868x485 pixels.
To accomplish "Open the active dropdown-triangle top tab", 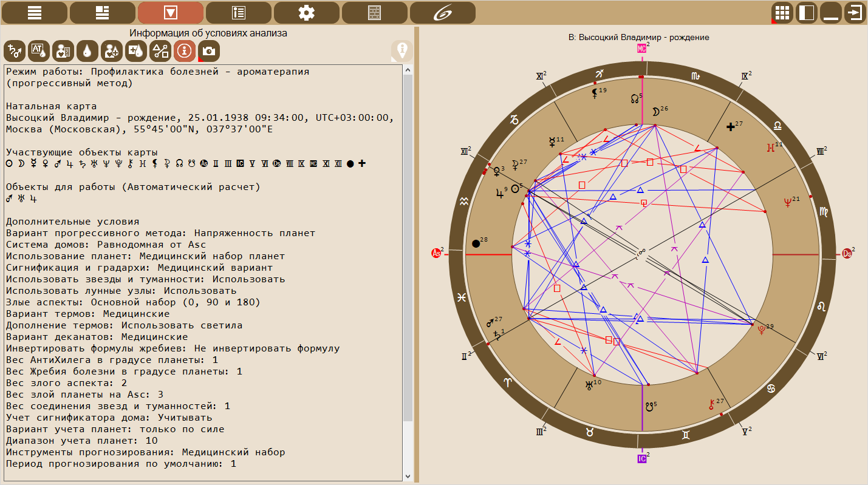I will 171,13.
